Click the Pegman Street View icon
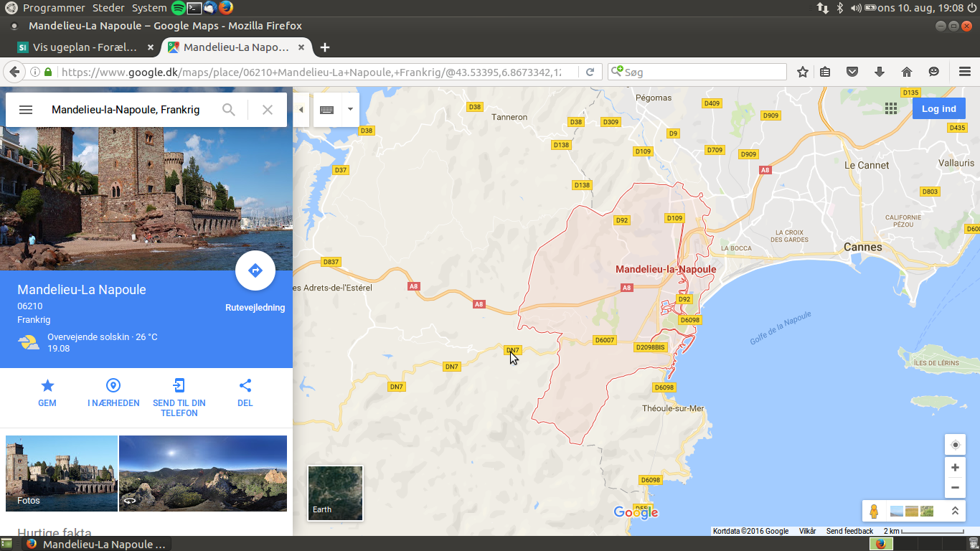Viewport: 980px width, 551px height. (x=874, y=511)
